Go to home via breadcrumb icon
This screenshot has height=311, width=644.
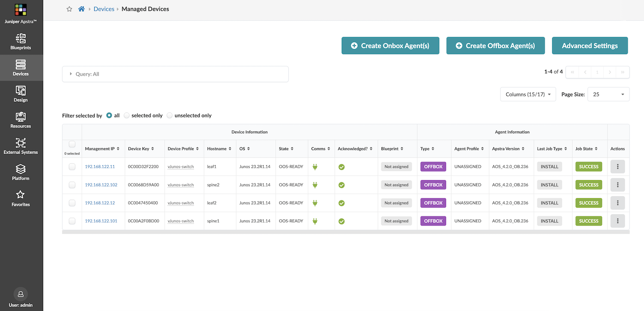click(81, 9)
